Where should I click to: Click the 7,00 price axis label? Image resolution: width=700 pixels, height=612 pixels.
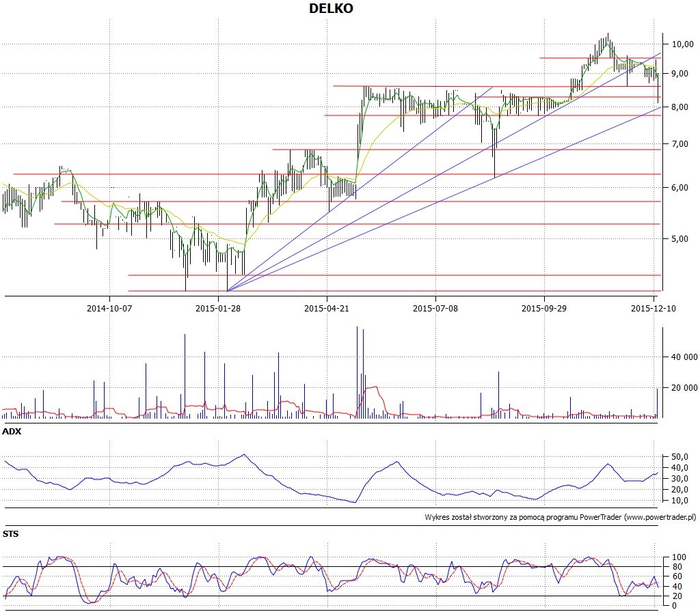(x=680, y=144)
